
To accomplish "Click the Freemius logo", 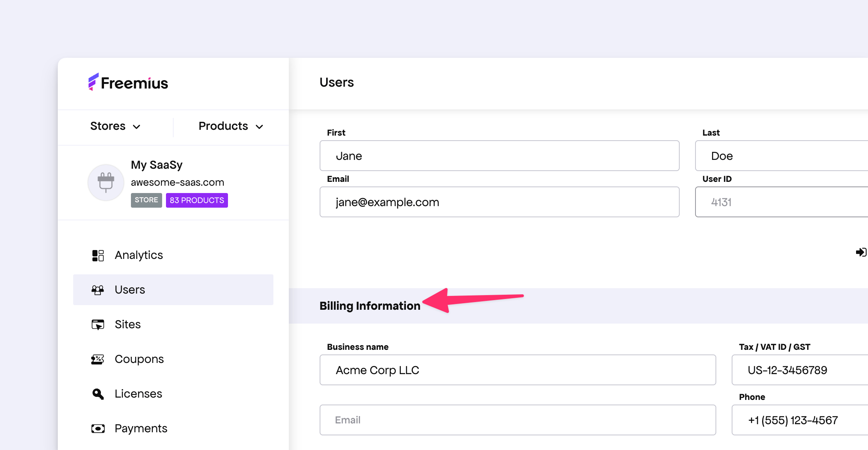I will pyautogui.click(x=128, y=82).
